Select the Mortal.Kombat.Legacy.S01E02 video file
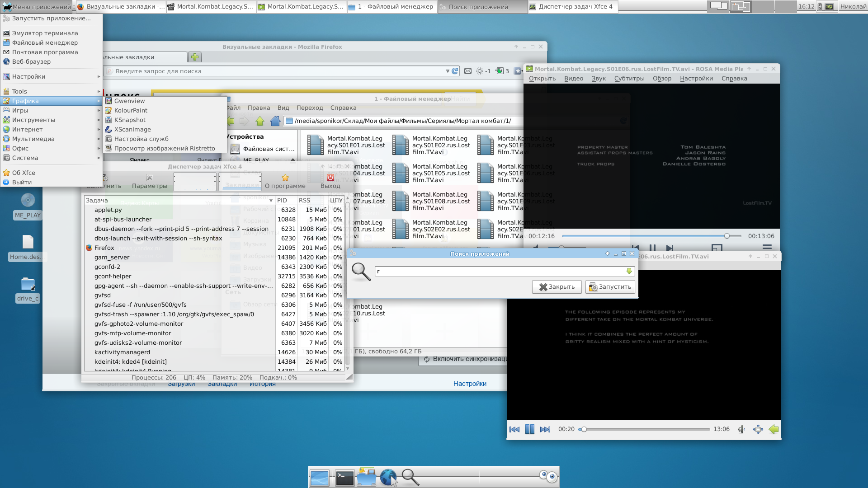The width and height of the screenshot is (868, 488). point(401,145)
